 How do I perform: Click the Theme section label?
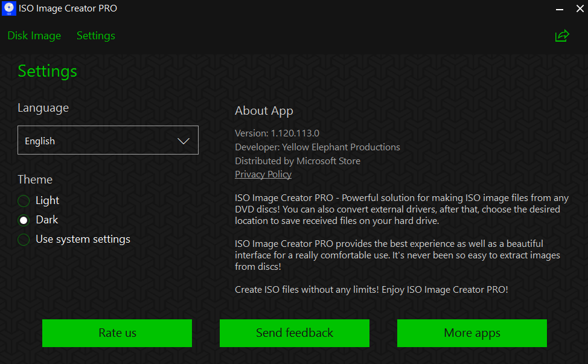[35, 179]
